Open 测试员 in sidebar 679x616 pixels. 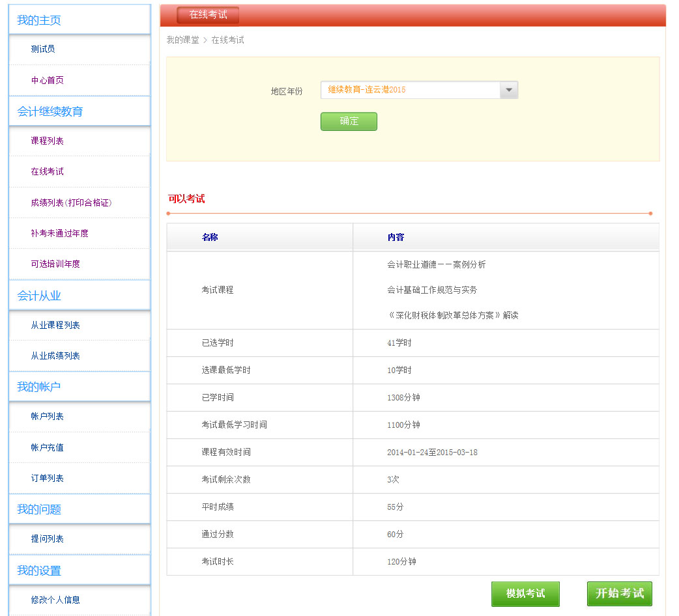click(43, 49)
